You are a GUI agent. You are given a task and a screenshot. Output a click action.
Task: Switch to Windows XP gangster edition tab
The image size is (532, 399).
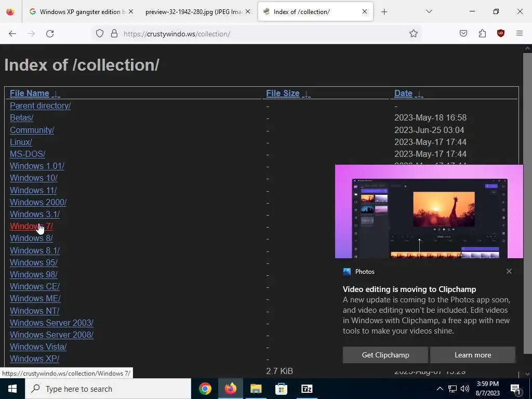click(82, 12)
